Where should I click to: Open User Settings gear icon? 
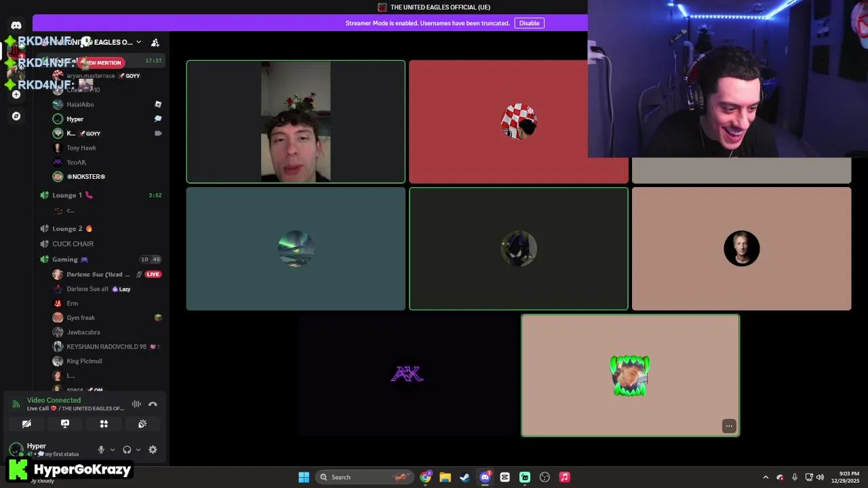click(153, 449)
